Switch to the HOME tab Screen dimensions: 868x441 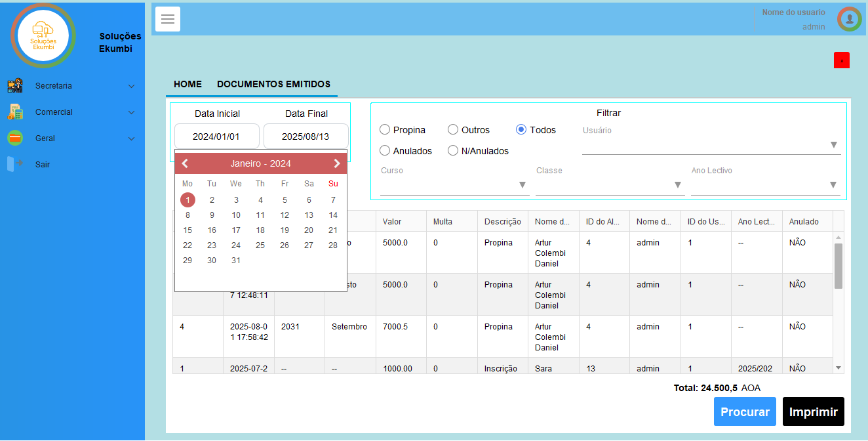coord(187,85)
